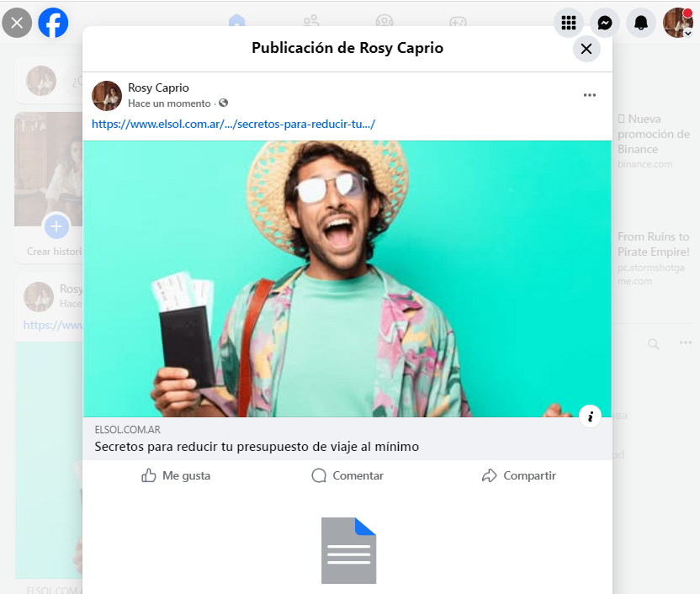Open the Messenger chat icon
Viewport: 700px width, 594px height.
(x=604, y=23)
